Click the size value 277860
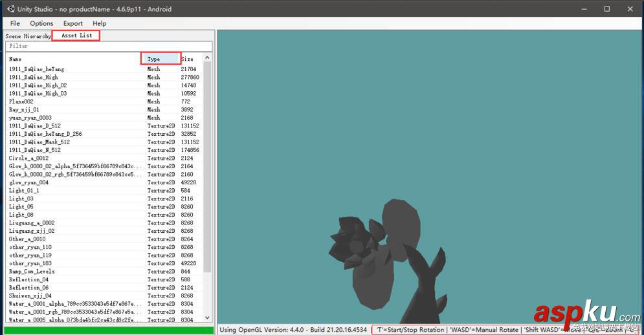Viewport: 644px width, 335px height. pyautogui.click(x=190, y=77)
